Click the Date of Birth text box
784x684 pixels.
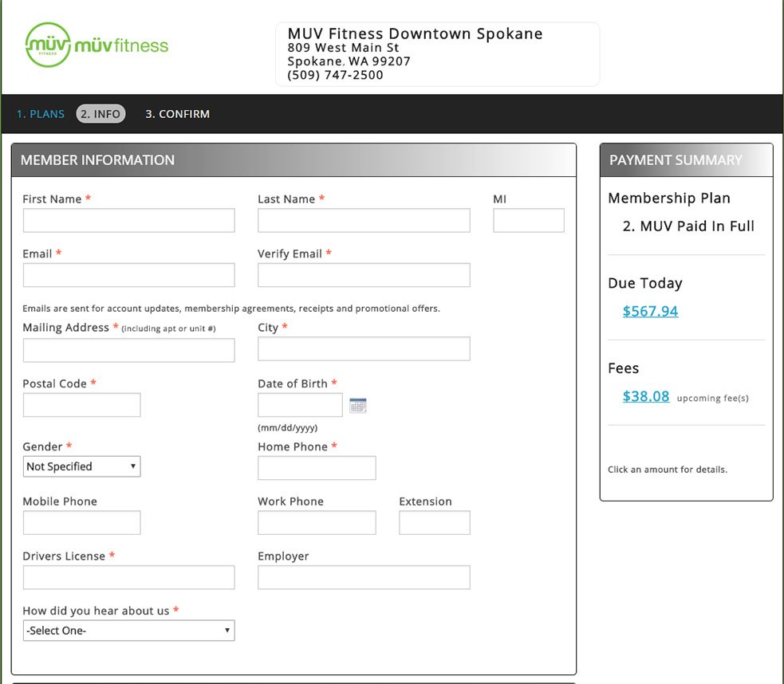(x=300, y=405)
